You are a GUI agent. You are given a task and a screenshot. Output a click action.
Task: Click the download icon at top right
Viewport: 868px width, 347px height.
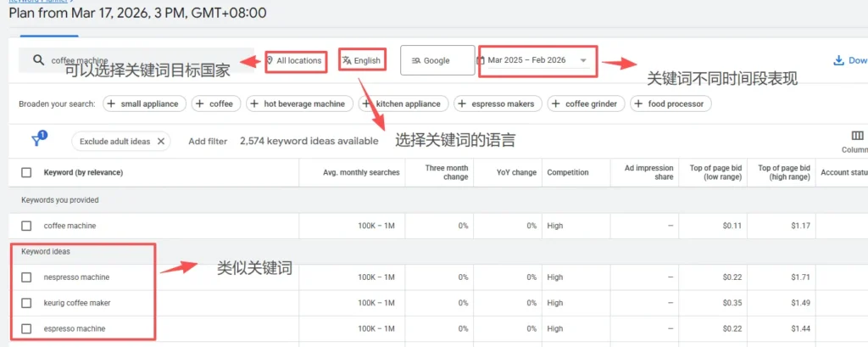(839, 60)
